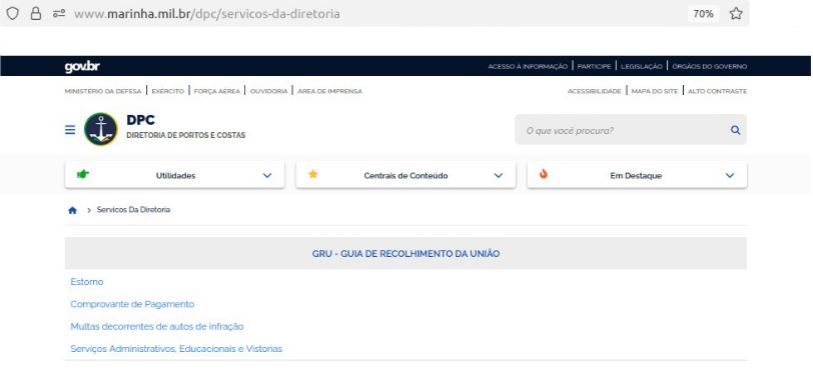Click the yellow star Centrais de Conteúdo icon
The height and width of the screenshot is (392, 813).
coord(313,174)
